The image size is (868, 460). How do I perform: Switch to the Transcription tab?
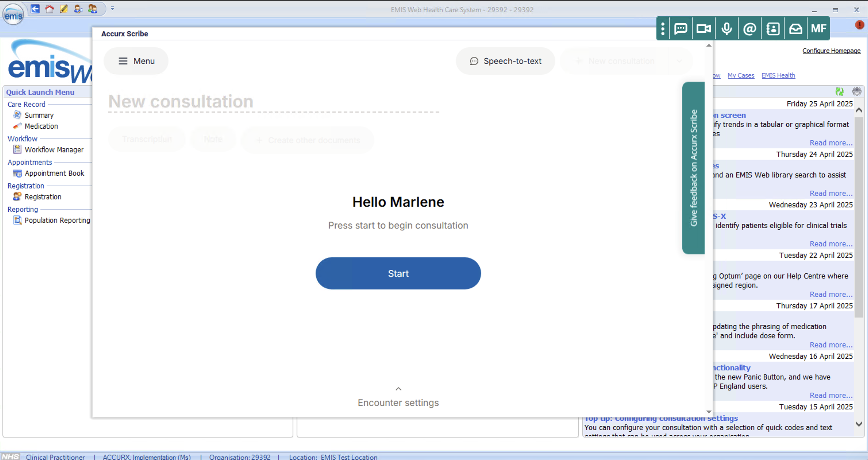click(x=147, y=140)
